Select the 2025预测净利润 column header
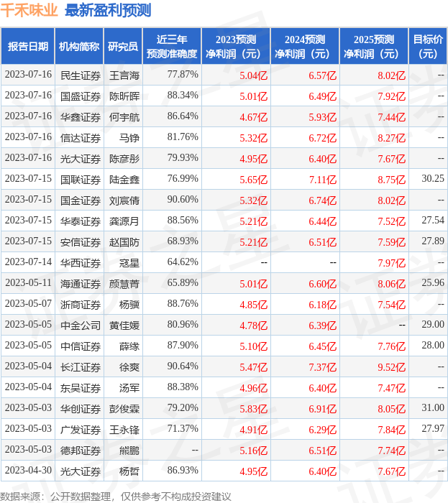Viewport: 448px width, 503px height. click(374, 46)
